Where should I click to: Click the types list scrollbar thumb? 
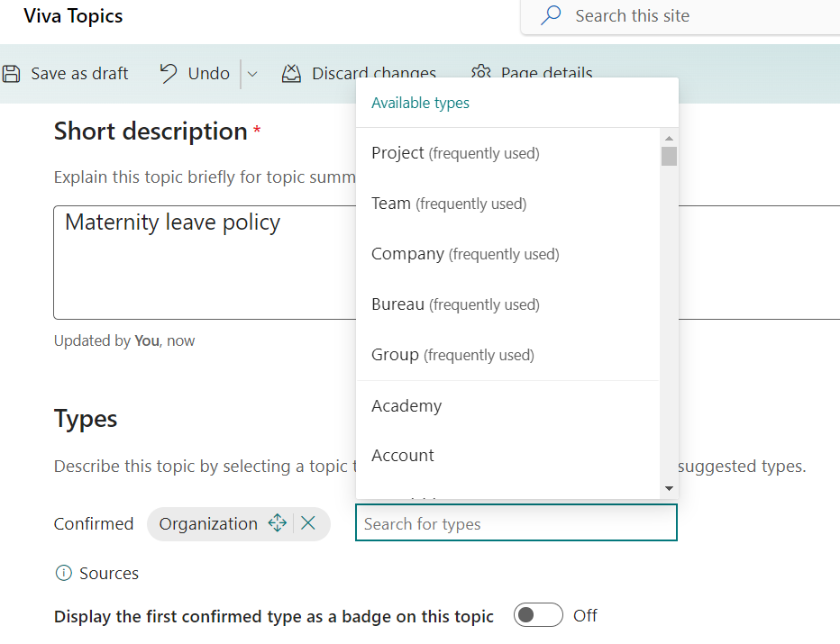(669, 157)
